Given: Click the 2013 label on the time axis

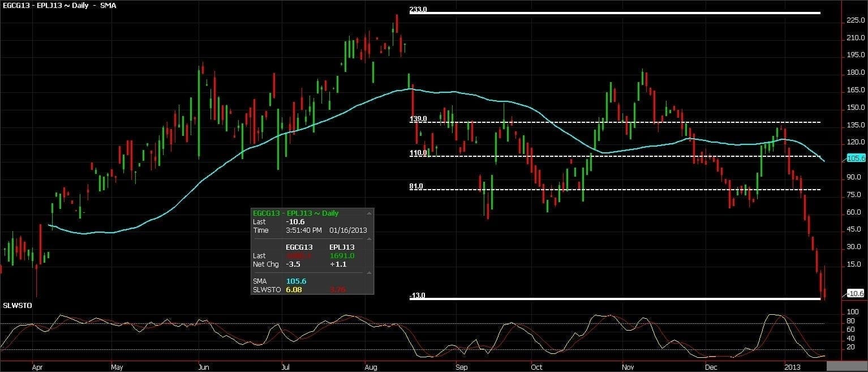Looking at the screenshot, I should 791,367.
